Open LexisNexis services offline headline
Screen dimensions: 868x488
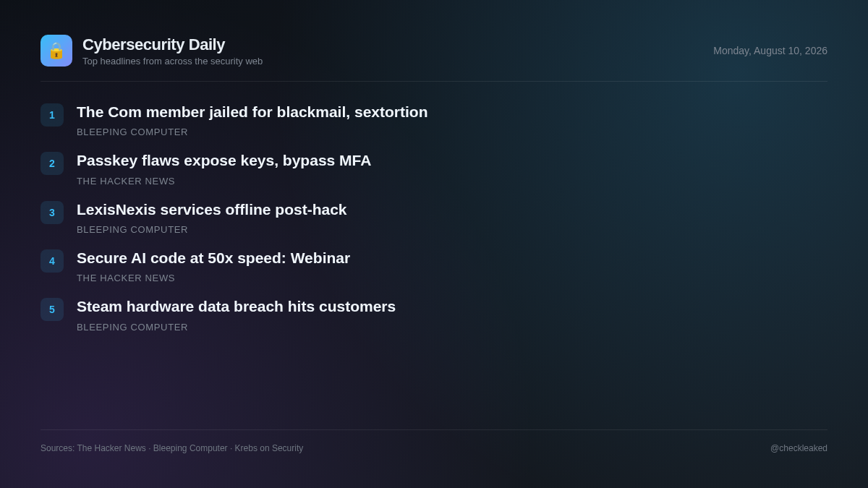[212, 210]
